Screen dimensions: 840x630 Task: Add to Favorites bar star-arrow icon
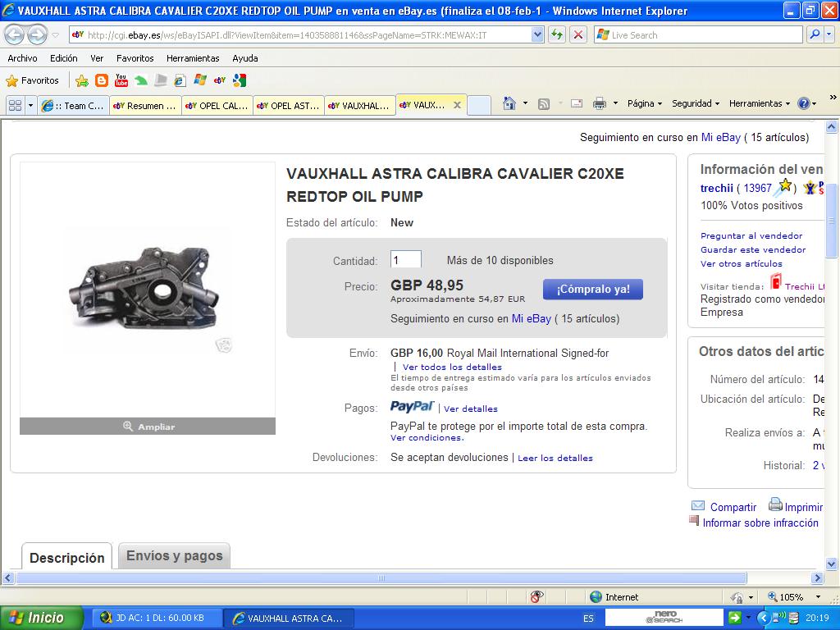tap(82, 80)
